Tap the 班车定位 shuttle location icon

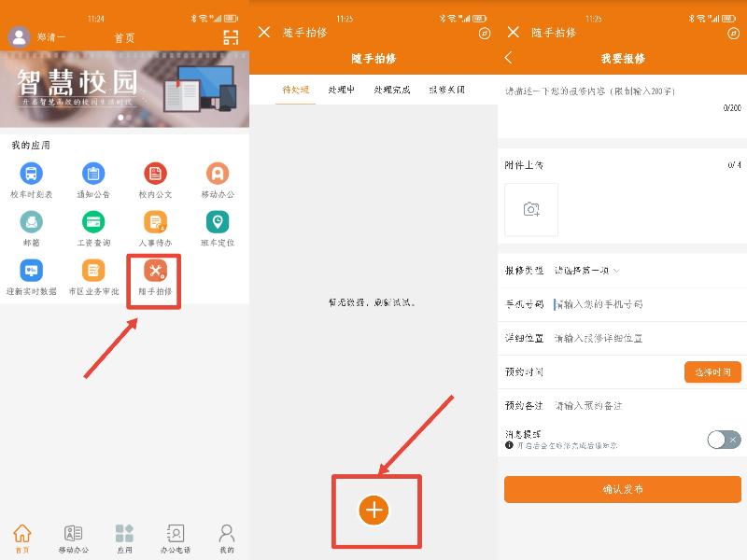pos(218,223)
